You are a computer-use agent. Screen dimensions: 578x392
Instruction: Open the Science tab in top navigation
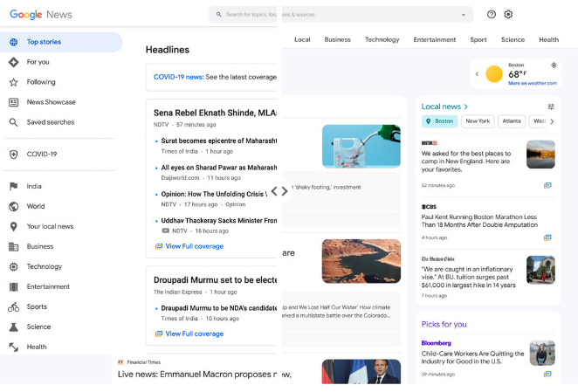coord(513,40)
